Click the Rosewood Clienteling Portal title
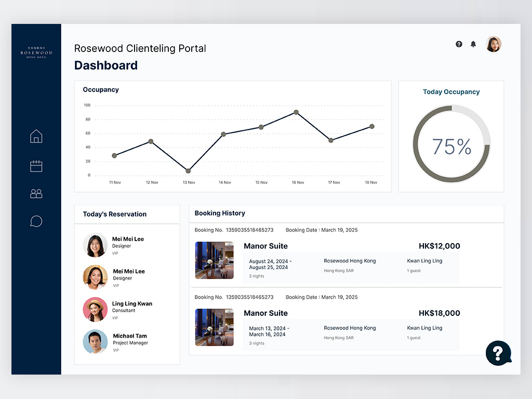Image resolution: width=532 pixels, height=399 pixels. pos(140,48)
